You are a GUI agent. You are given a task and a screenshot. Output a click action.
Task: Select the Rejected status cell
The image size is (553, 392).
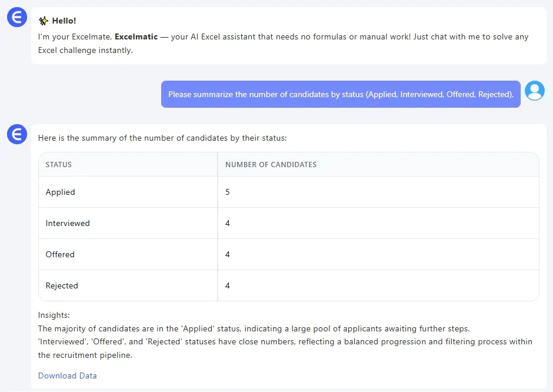tap(62, 285)
